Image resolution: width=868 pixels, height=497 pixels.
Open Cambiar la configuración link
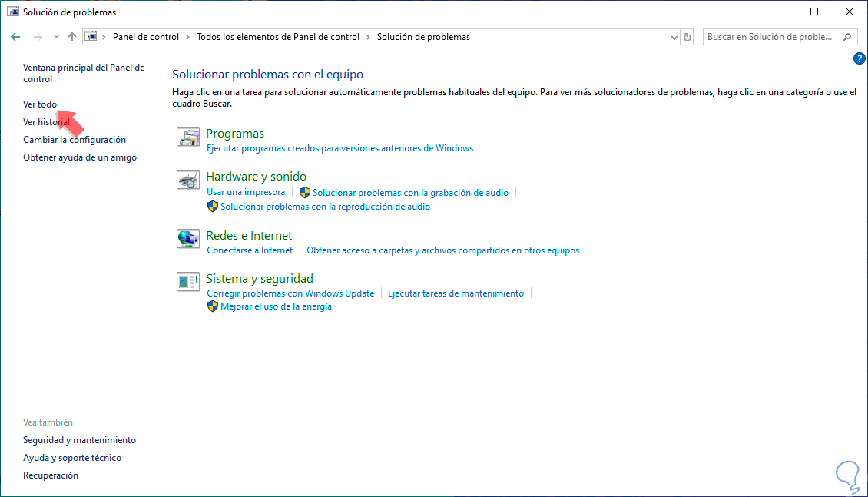tap(75, 140)
